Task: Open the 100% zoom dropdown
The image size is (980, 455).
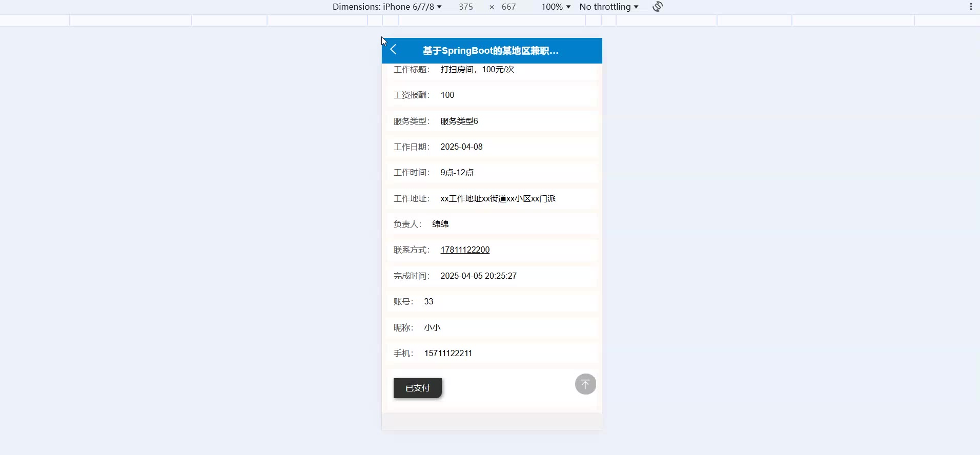Action: tap(556, 7)
